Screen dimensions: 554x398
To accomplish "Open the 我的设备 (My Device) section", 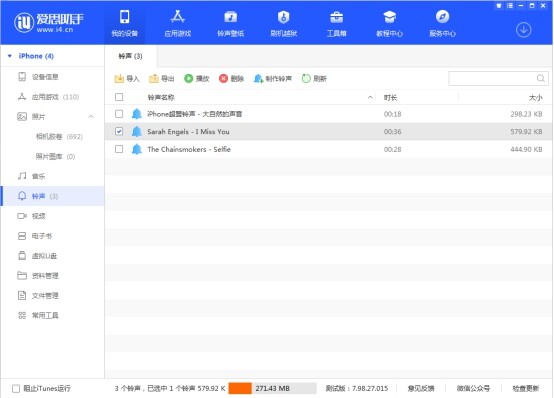I will click(124, 23).
